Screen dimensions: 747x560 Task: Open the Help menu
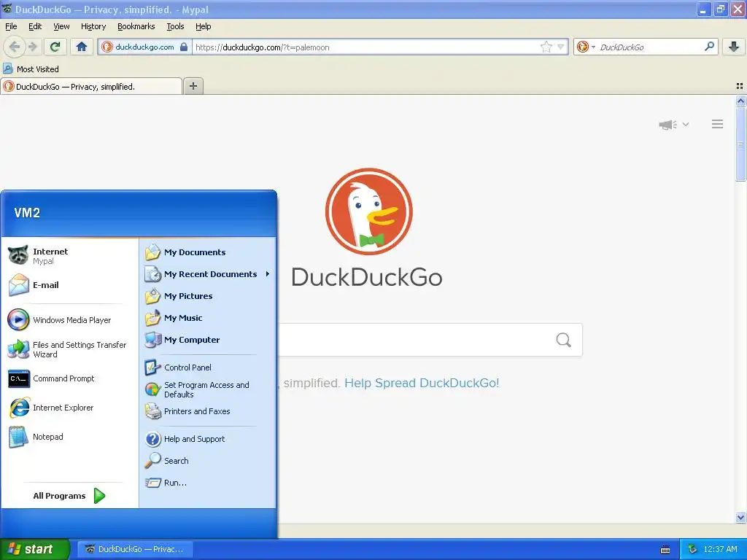click(203, 26)
